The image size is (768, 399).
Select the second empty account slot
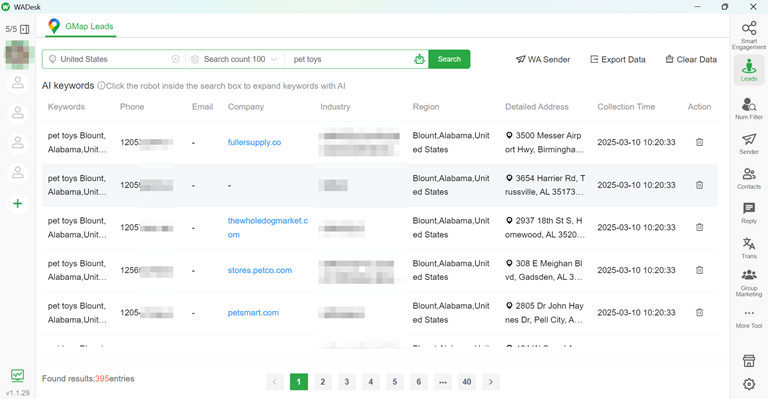click(x=18, y=113)
